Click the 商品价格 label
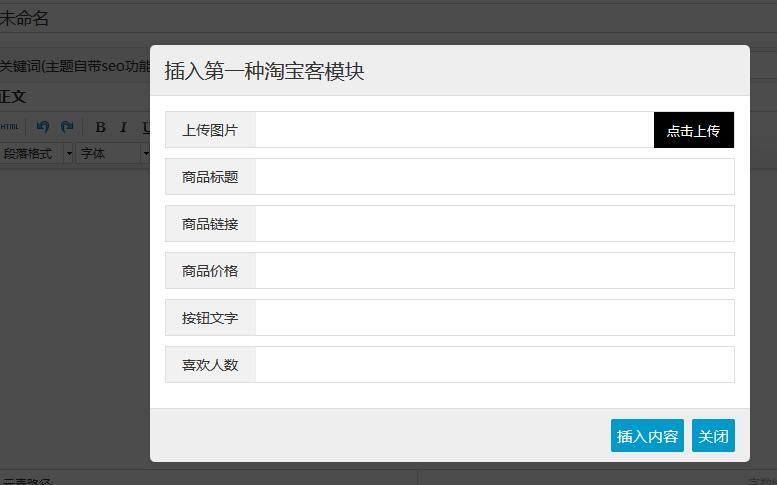Viewport: 777px width, 485px height. click(x=210, y=271)
